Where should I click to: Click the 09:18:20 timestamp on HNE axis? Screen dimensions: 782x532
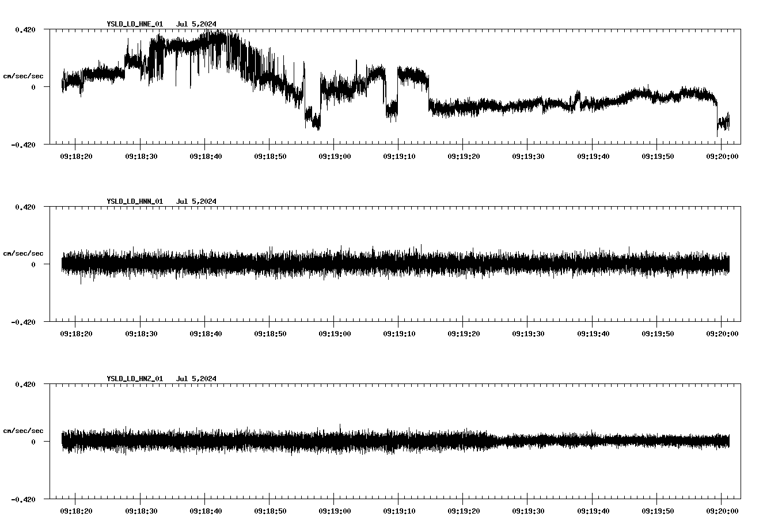pyautogui.click(x=75, y=154)
